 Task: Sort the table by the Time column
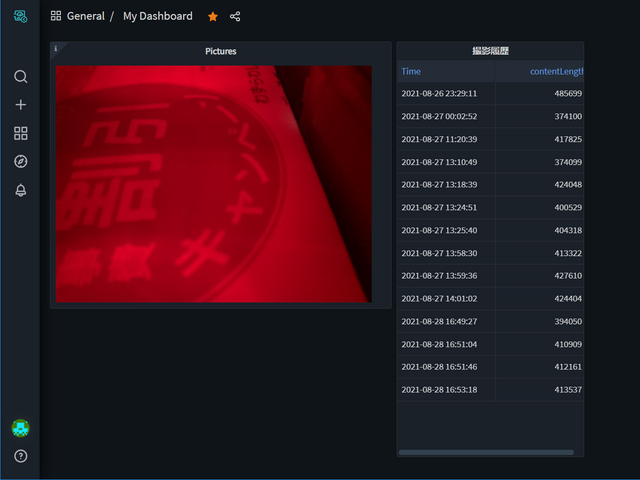pos(411,72)
